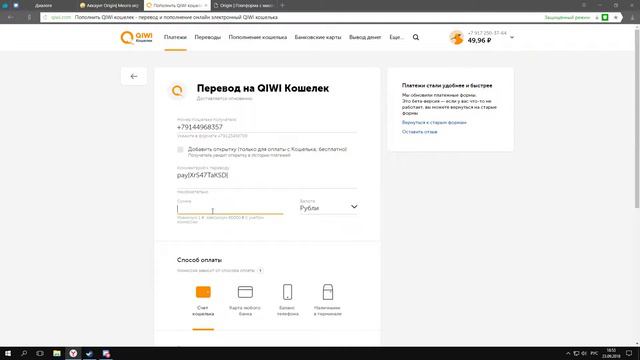Screen dimensions: 640x360
Task: Click the volume icon in system tray
Action: point(584,353)
